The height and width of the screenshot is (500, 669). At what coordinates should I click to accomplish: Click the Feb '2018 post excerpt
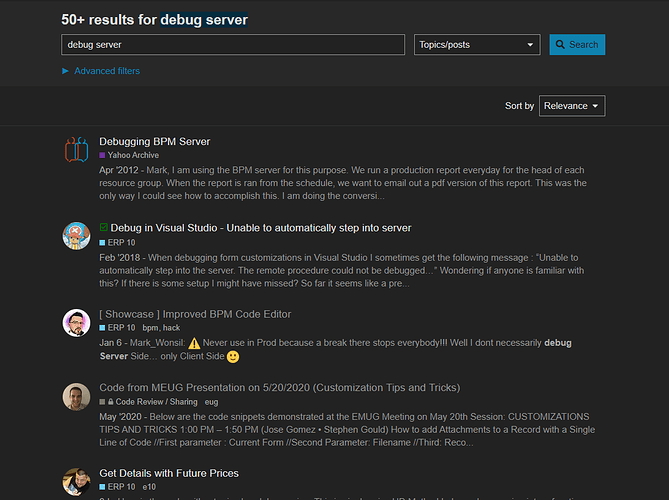coord(342,270)
